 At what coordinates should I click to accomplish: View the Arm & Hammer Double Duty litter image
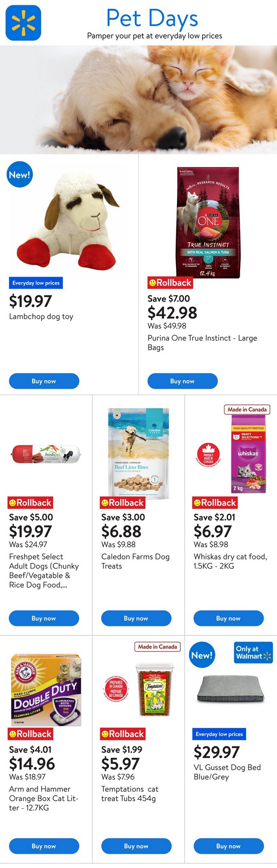point(46,690)
